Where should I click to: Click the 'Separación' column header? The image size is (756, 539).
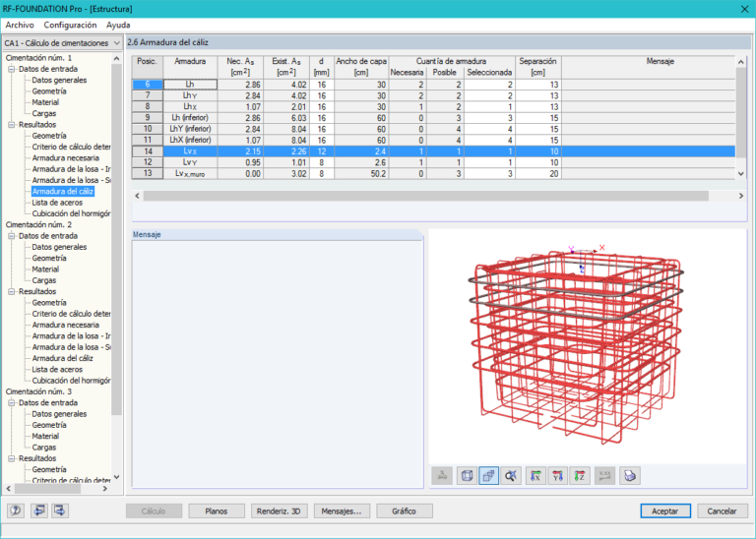point(538,67)
